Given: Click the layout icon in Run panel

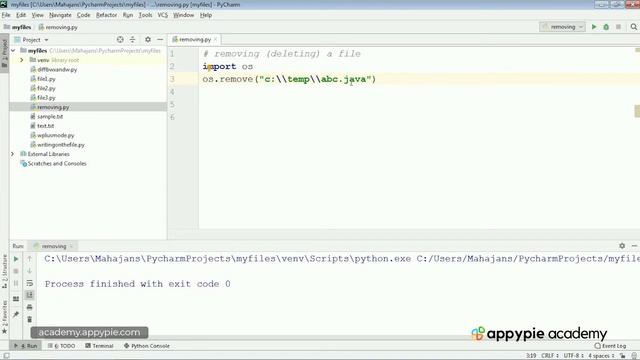Looking at the screenshot, I should pyautogui.click(x=16, y=299).
